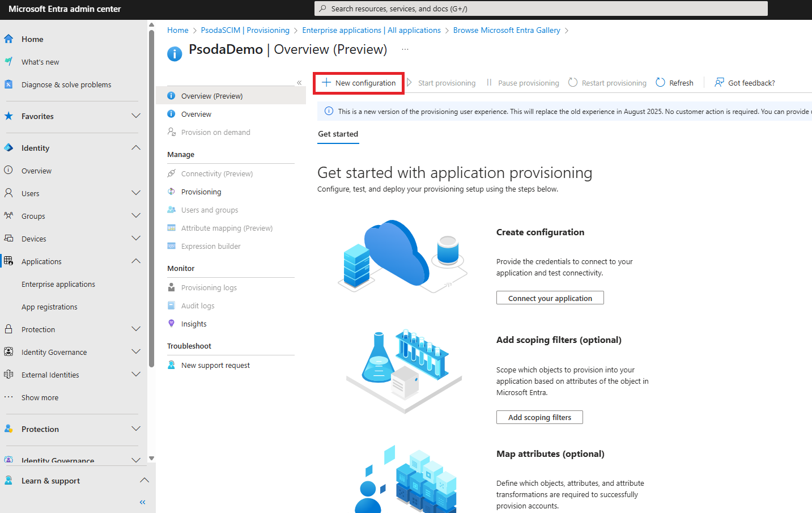Collapse the left navigation sidebar

point(142,502)
